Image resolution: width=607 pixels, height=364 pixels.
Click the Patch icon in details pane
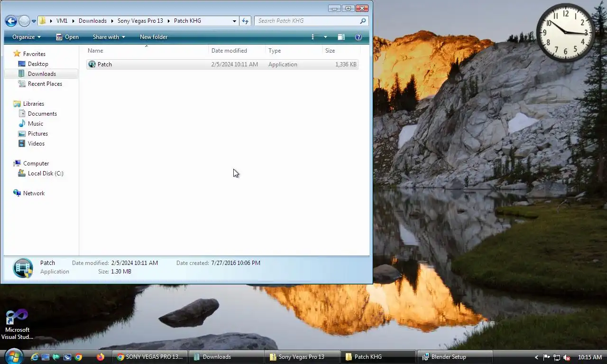click(23, 268)
